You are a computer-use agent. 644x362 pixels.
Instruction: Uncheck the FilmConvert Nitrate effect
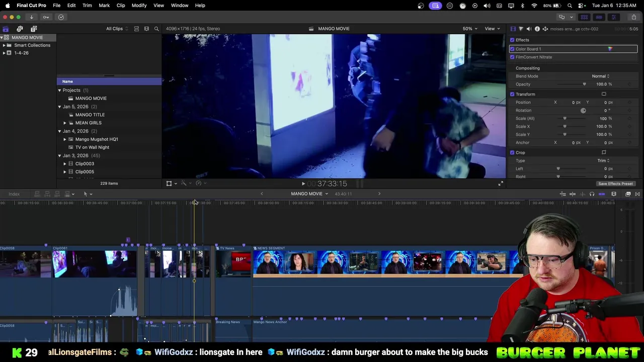pyautogui.click(x=512, y=57)
